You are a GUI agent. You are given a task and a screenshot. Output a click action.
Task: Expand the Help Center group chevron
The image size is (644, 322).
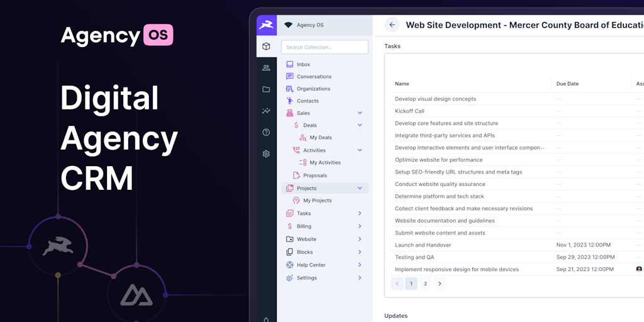pos(360,265)
